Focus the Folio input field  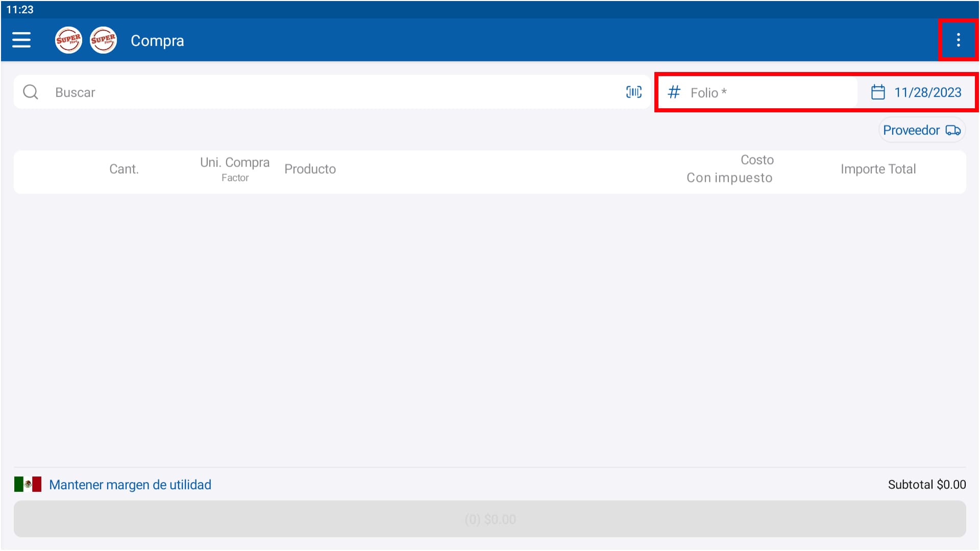coord(766,92)
